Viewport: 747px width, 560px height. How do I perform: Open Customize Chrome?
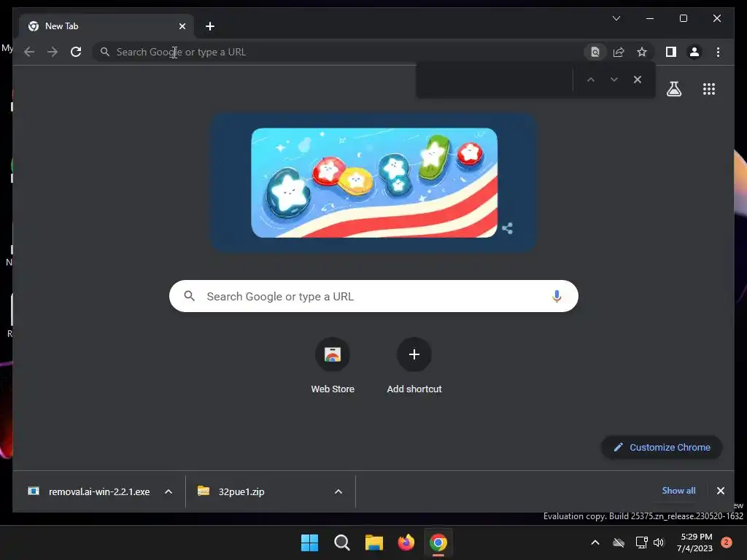pyautogui.click(x=662, y=447)
